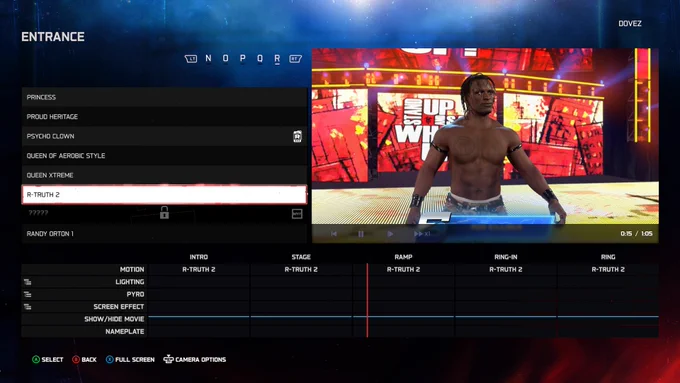Click the padlock icon on locked entrance
This screenshot has width=680, height=383.
point(164,213)
